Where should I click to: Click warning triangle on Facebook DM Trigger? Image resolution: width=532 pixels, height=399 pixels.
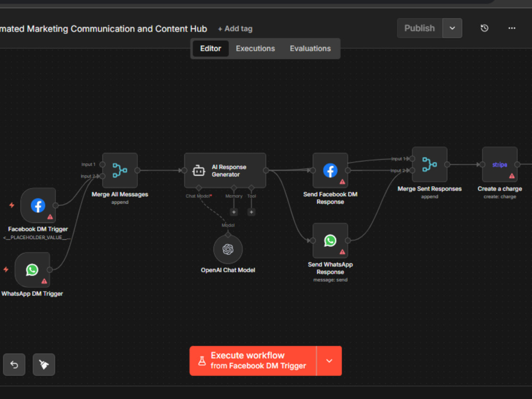point(50,217)
